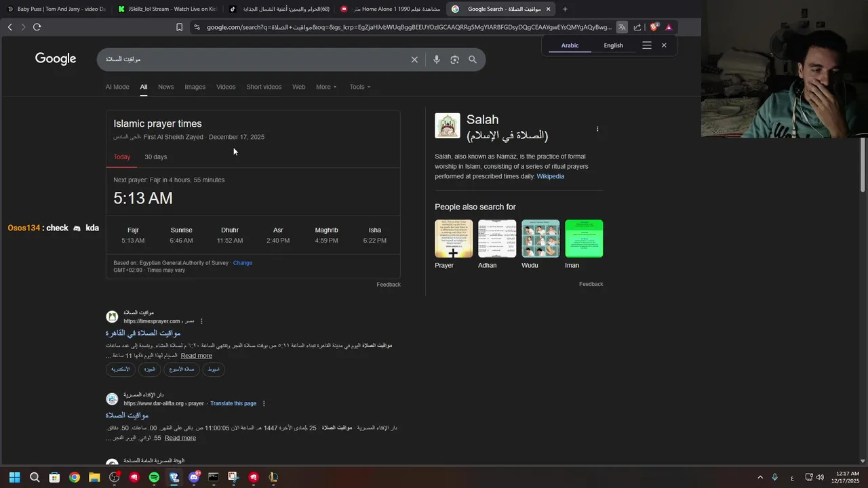Open the Brave Shields lion icon
Screen dimensions: 868x488
pyautogui.click(x=654, y=27)
